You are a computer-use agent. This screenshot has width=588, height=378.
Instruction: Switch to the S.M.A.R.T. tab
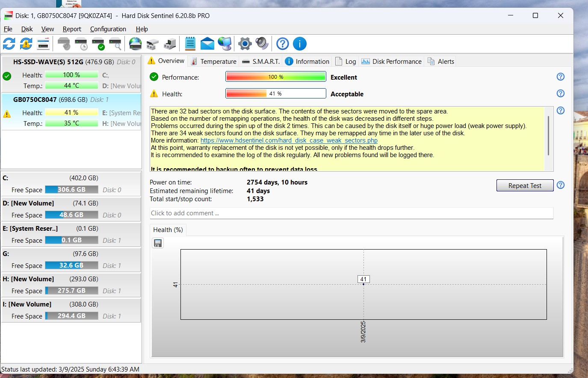(261, 61)
